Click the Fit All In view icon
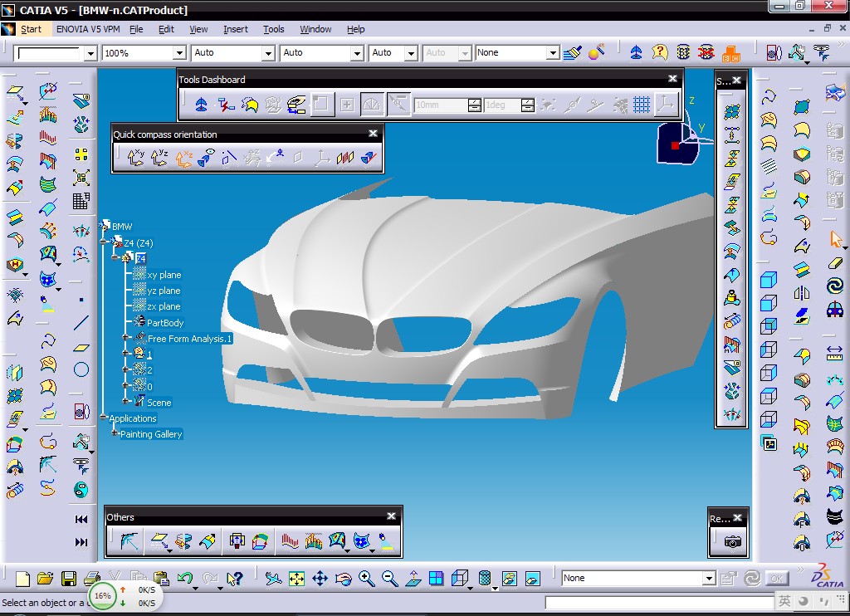850x616 pixels. pos(296,579)
